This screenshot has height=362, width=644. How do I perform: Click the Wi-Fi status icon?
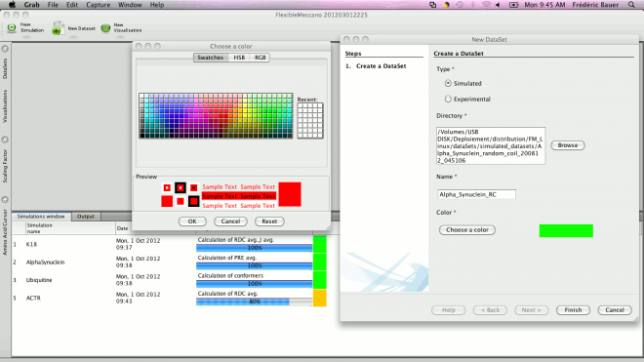(x=486, y=5)
